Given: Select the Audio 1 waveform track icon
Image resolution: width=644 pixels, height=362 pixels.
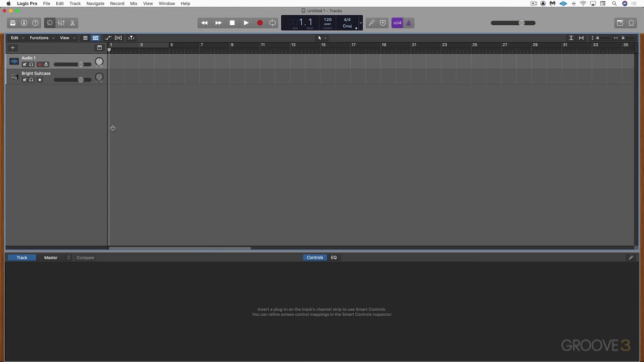Looking at the screenshot, I should (x=14, y=61).
